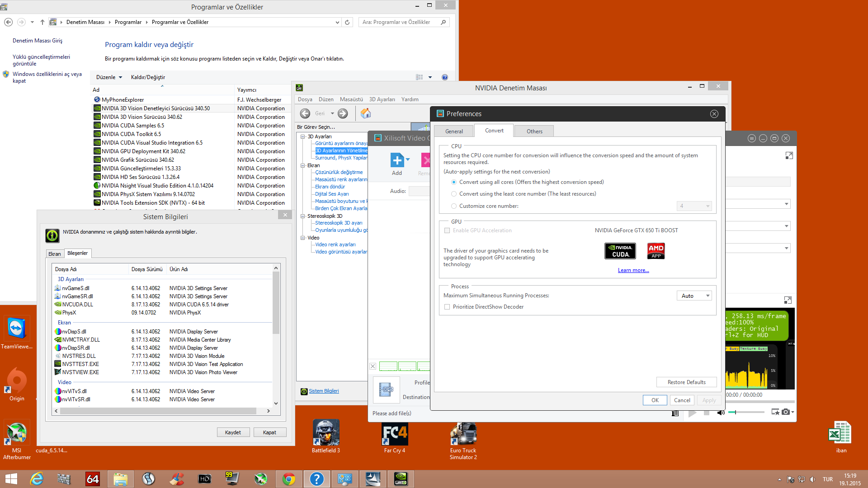Switch to the Others tab in Preferences
Image resolution: width=868 pixels, height=488 pixels.
[x=534, y=131]
